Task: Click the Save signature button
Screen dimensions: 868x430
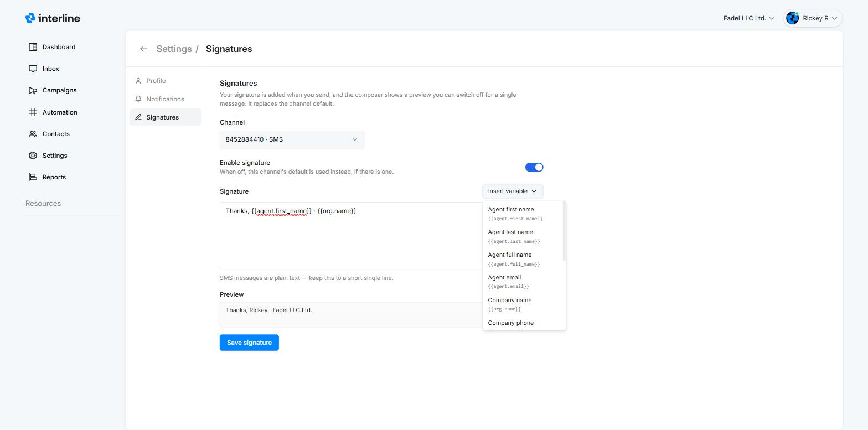Action: click(x=249, y=343)
